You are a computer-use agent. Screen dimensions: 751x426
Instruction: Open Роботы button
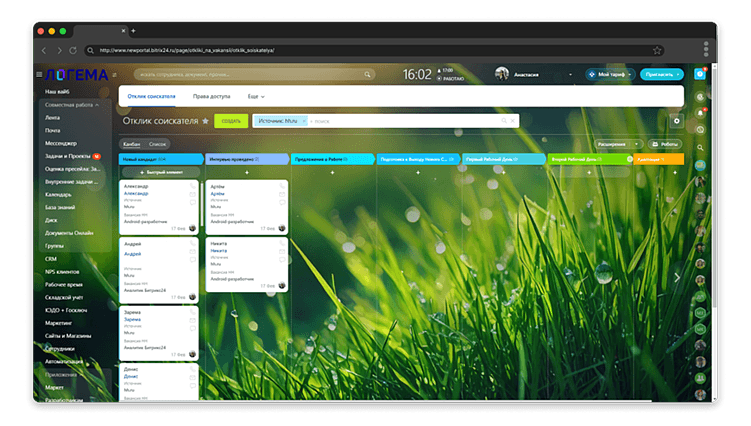(x=665, y=144)
